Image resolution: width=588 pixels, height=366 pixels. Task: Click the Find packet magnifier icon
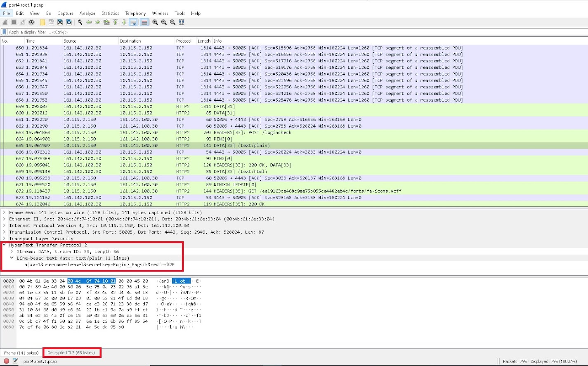(80, 22)
